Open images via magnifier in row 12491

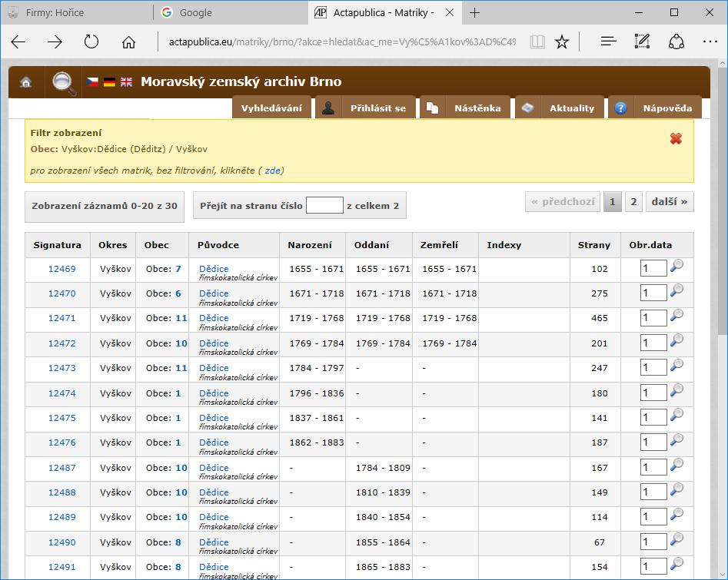[677, 564]
